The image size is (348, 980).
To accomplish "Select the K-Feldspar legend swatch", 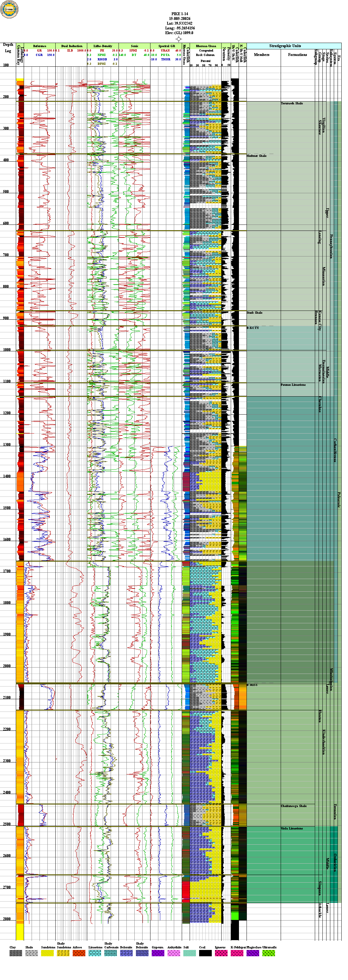I will (237, 953).
